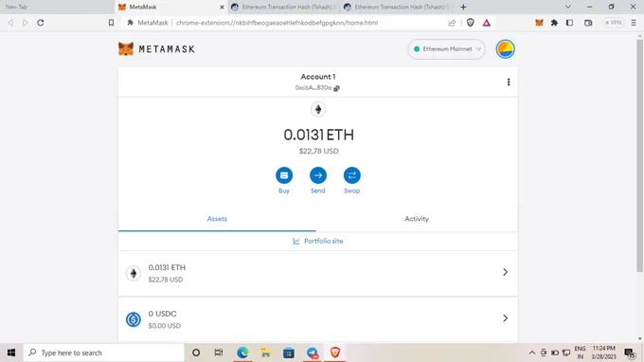This screenshot has height=362, width=644.
Task: Go back in browser
Action: [x=10, y=23]
